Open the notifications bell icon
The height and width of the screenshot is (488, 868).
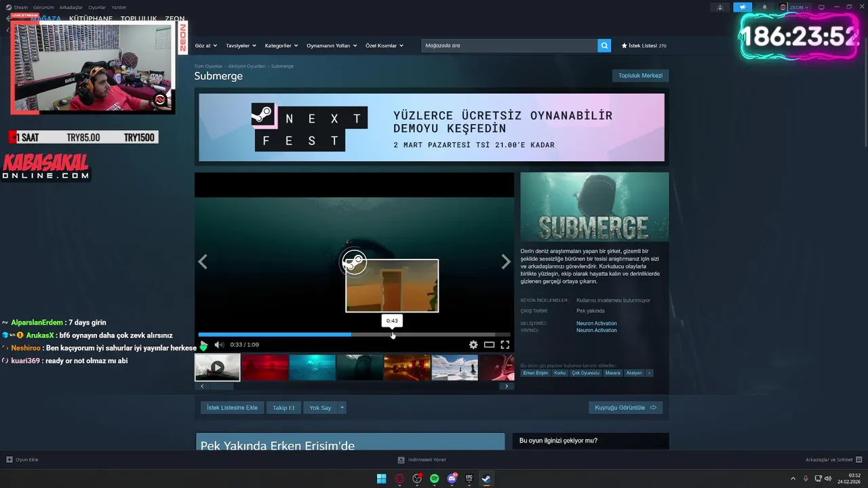pyautogui.click(x=765, y=7)
